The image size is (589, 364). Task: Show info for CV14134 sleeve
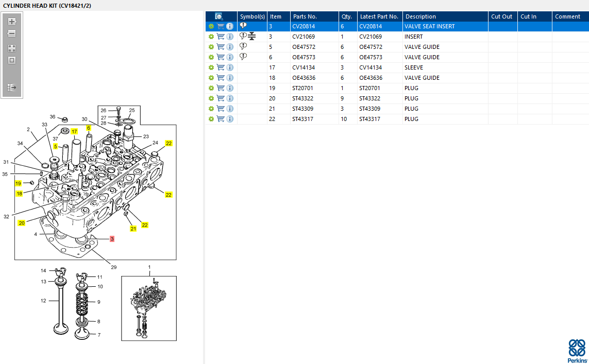click(230, 67)
